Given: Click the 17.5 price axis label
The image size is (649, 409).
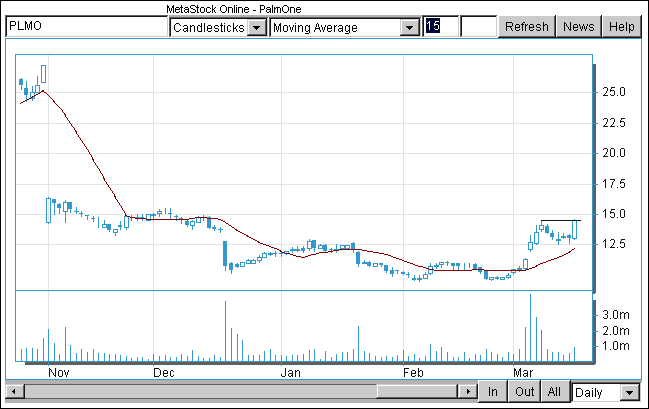Looking at the screenshot, I should pyautogui.click(x=614, y=183).
